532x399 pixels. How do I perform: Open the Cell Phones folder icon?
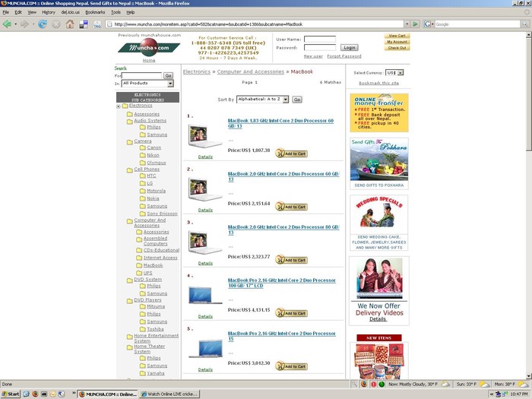(129, 169)
